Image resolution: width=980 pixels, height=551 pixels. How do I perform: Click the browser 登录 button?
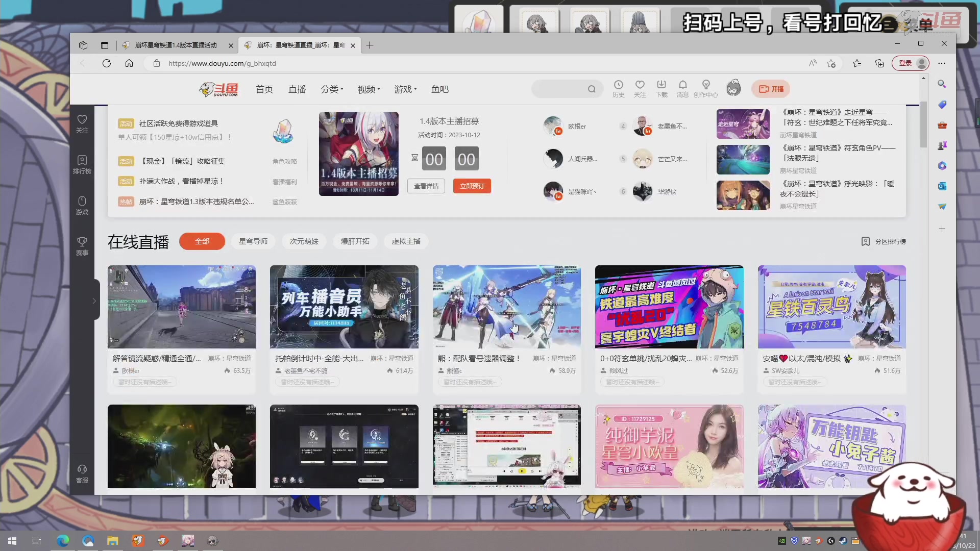pyautogui.click(x=911, y=63)
